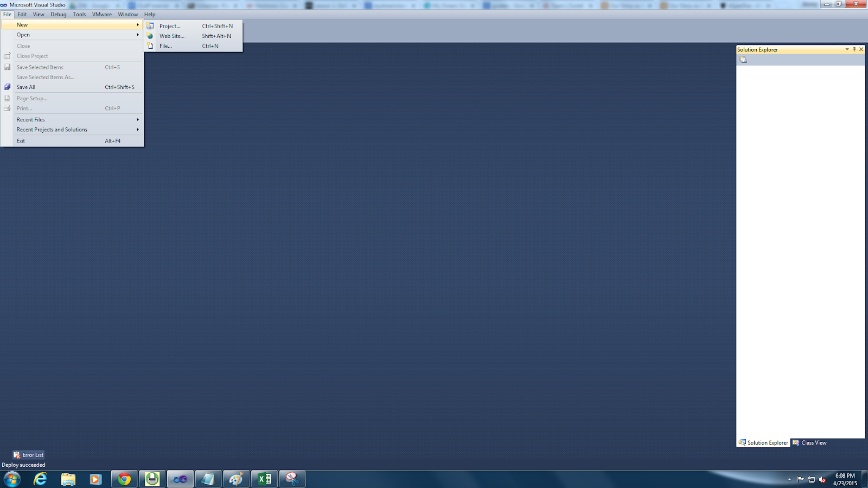The image size is (868, 488).
Task: Select New Project... from the submenu
Action: [193, 26]
